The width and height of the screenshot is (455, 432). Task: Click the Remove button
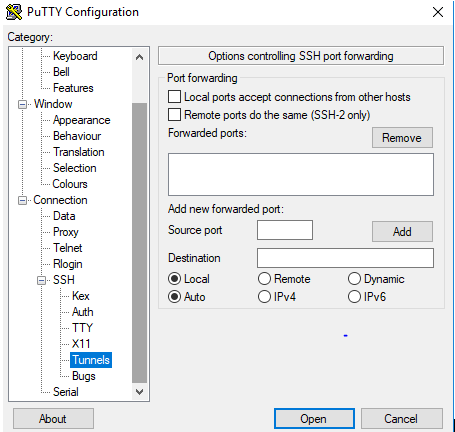point(402,137)
